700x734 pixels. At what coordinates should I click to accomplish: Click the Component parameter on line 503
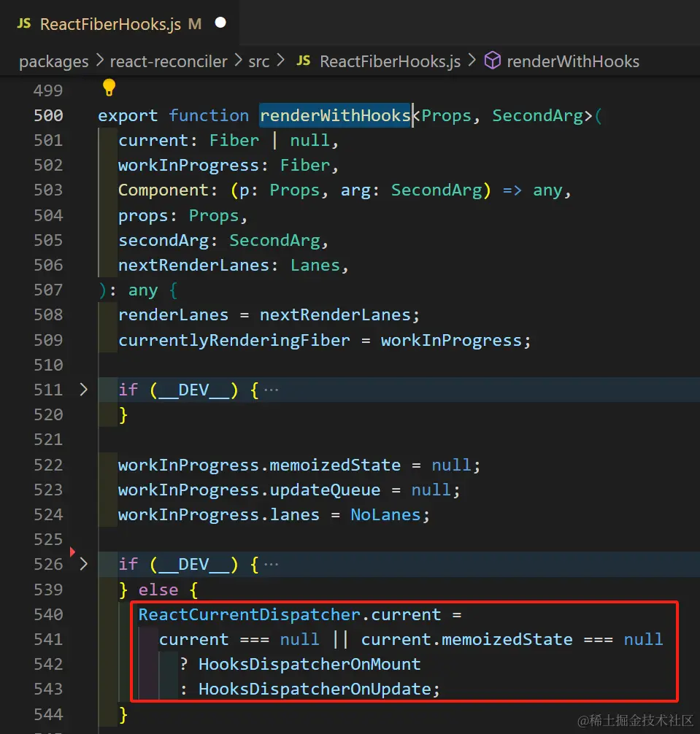click(x=164, y=190)
